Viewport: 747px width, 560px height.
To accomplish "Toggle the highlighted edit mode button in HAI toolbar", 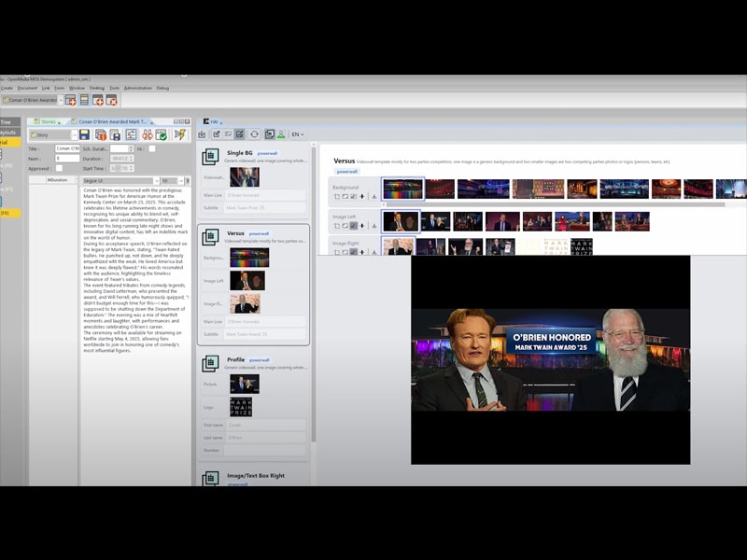I will [x=240, y=134].
